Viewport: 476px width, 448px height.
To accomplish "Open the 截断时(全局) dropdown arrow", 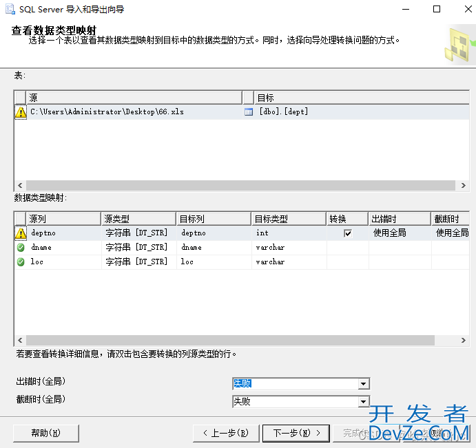I will coord(364,402).
